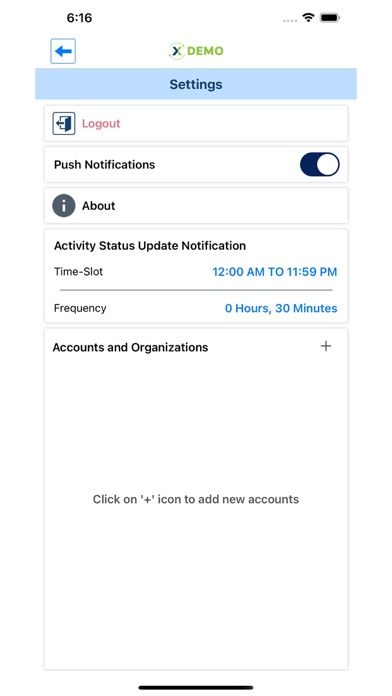Screen dimensions: 392x696
Task: Click the About info circle icon
Action: [63, 206]
